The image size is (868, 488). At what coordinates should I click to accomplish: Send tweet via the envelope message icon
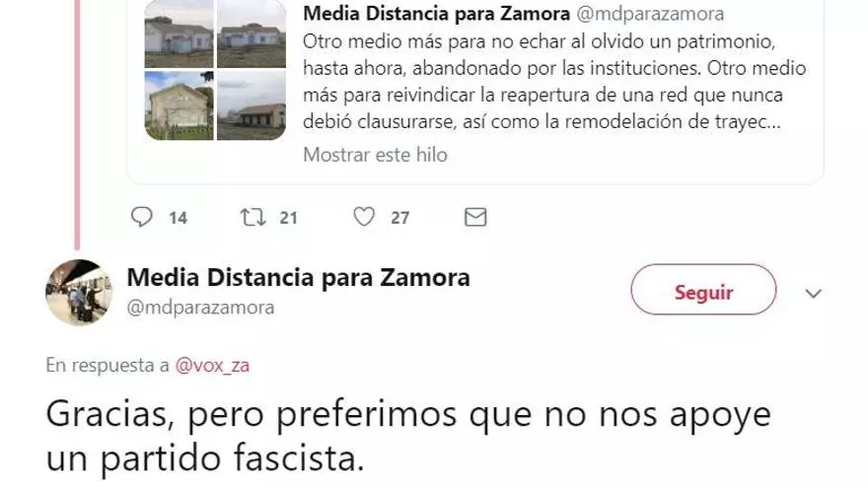pyautogui.click(x=475, y=217)
